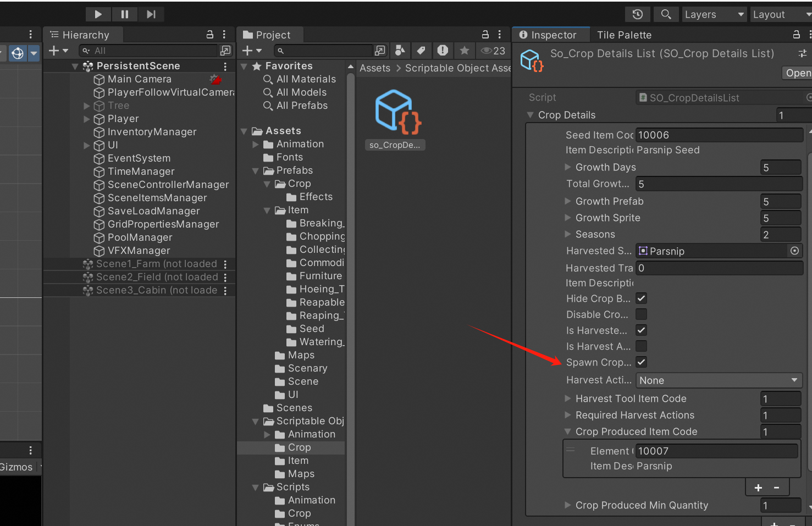
Task: Toggle the favorites star filter icon
Action: (x=465, y=51)
